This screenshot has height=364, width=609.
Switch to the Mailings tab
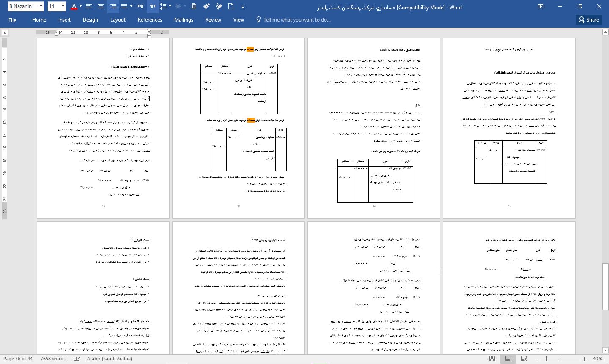(184, 20)
